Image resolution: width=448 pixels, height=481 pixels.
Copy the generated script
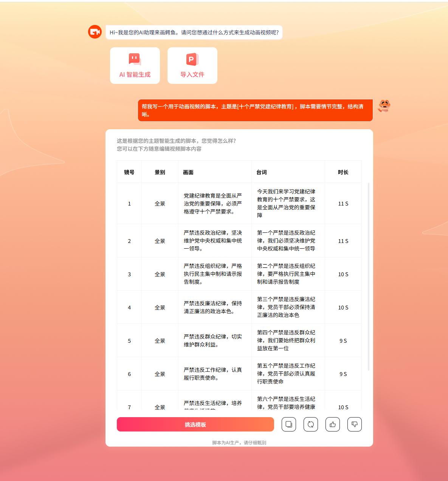(288, 424)
